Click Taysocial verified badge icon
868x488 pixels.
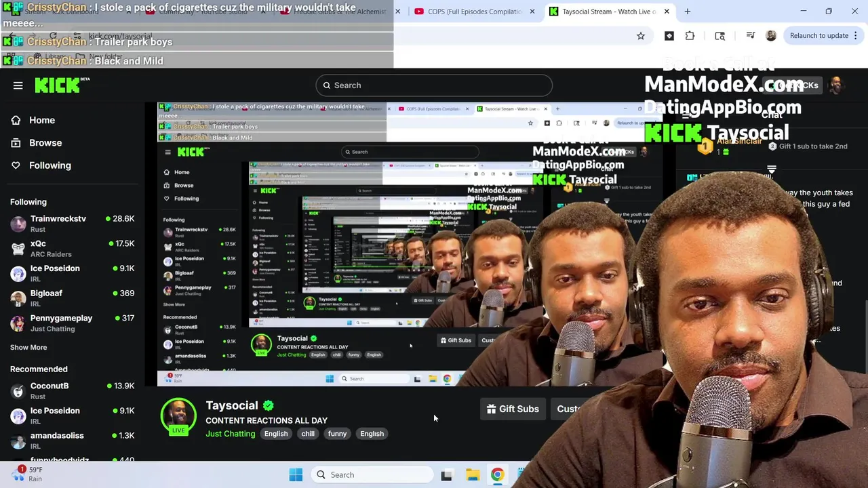(269, 405)
